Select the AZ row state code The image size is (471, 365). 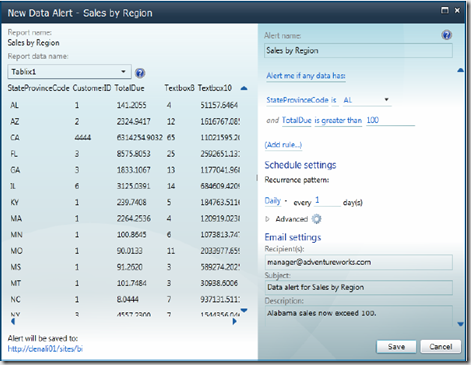point(15,121)
